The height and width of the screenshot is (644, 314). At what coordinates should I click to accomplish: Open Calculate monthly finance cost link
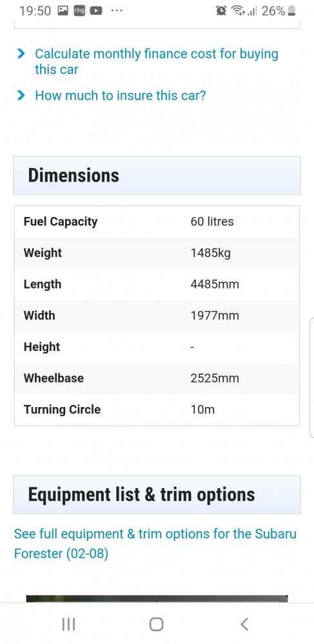pos(157,61)
